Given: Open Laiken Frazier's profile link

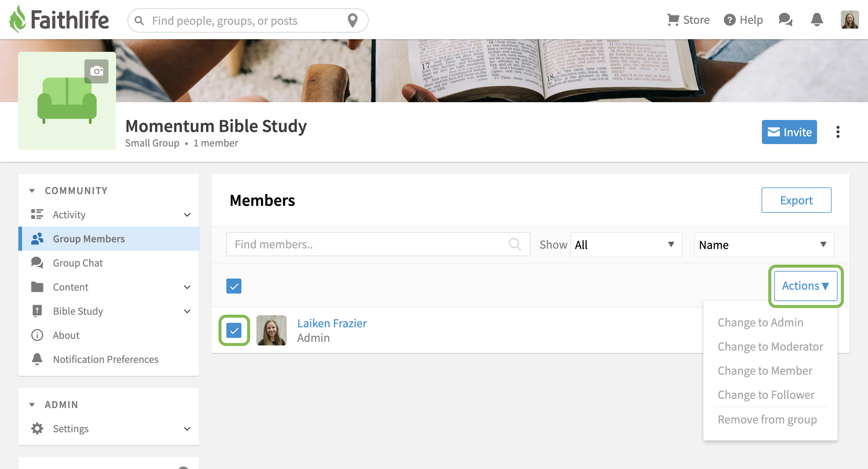Looking at the screenshot, I should click(332, 323).
